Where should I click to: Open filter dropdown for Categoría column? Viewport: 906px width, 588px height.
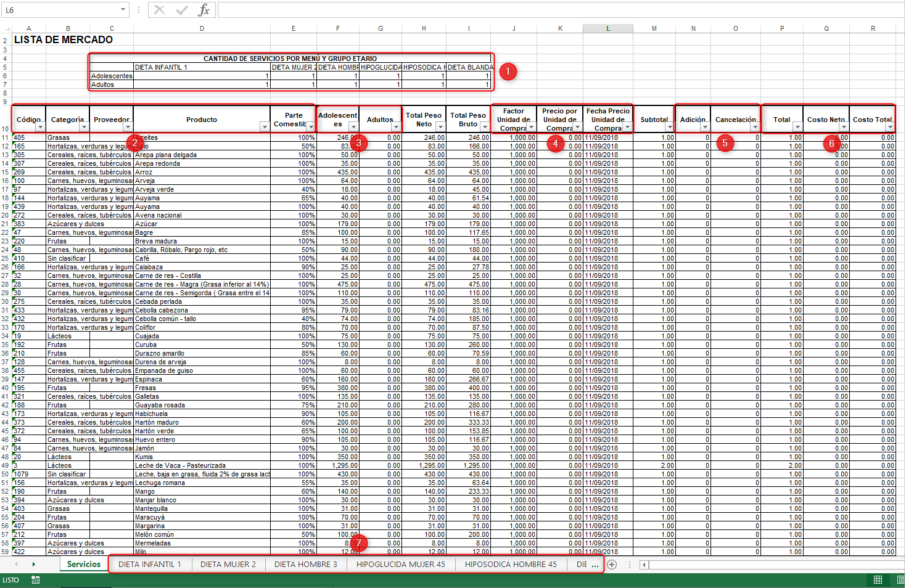84,128
